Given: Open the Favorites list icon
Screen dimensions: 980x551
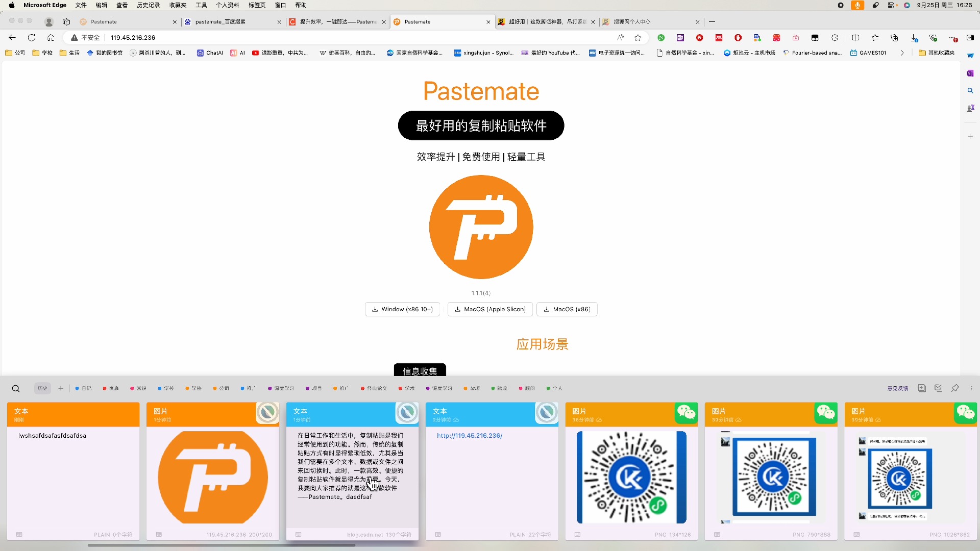Looking at the screenshot, I should click(x=875, y=37).
